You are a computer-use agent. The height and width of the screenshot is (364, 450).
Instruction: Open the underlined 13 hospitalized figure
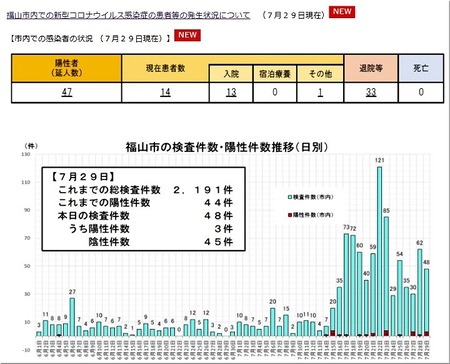point(231,92)
